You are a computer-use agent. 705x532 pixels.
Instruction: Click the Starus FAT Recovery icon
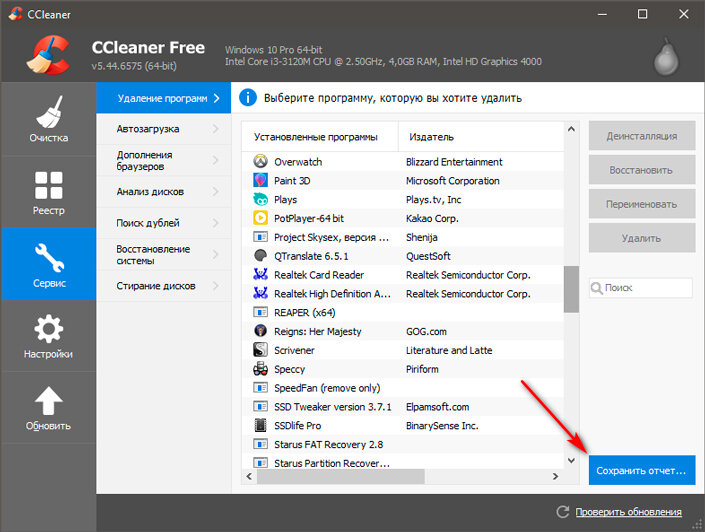pos(260,444)
